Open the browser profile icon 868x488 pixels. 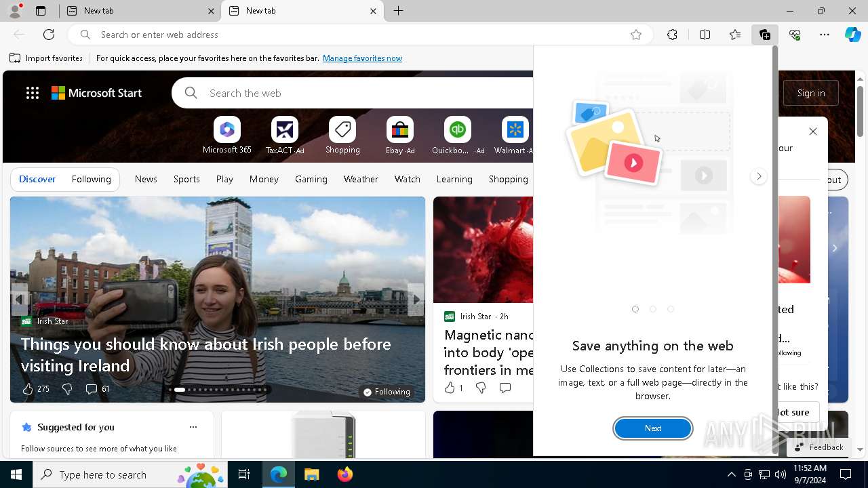click(x=15, y=10)
